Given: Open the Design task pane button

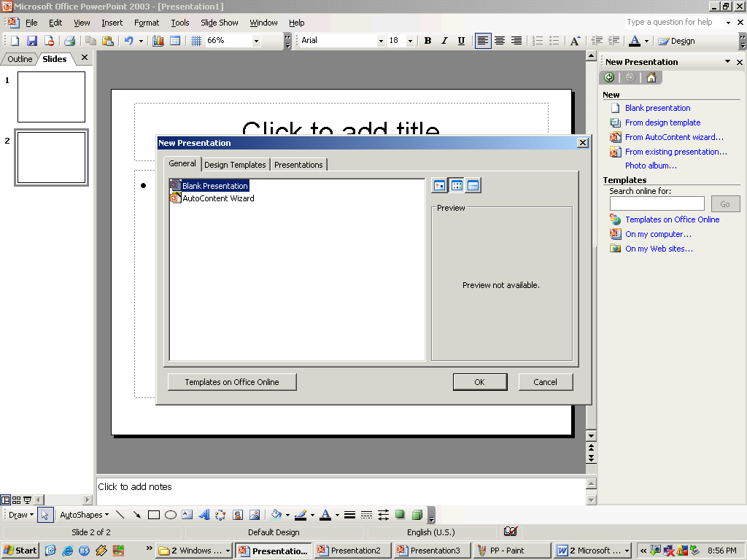Looking at the screenshot, I should click(676, 41).
